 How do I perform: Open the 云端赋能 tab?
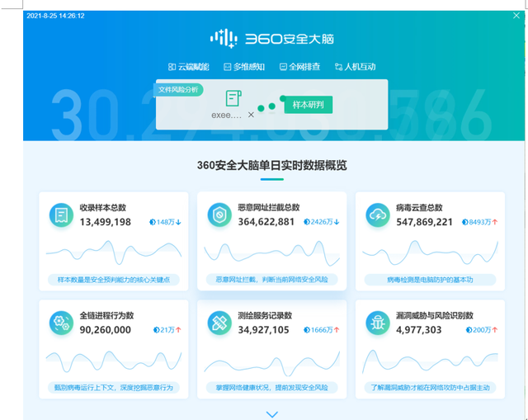(x=189, y=67)
